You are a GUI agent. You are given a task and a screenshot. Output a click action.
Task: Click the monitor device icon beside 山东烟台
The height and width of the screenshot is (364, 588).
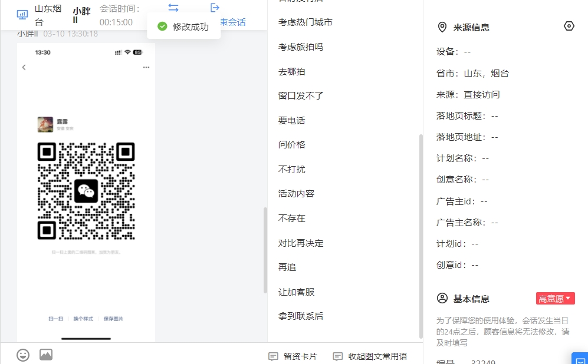click(x=22, y=15)
